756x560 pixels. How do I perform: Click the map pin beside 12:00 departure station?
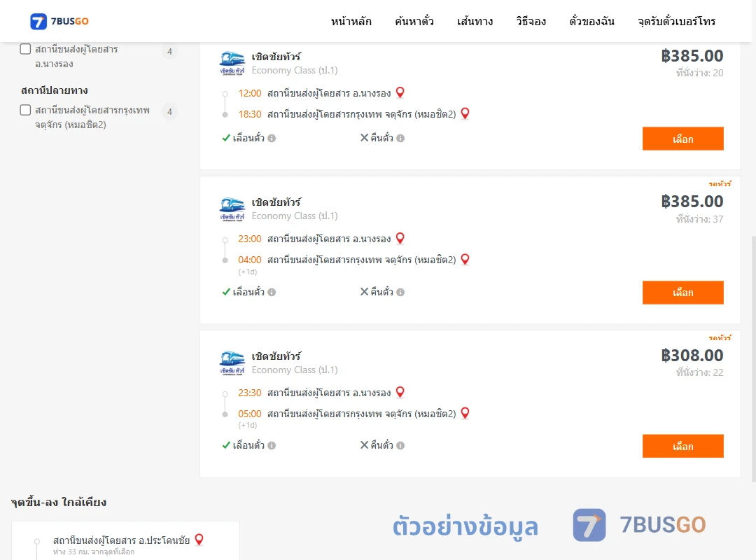pyautogui.click(x=400, y=92)
